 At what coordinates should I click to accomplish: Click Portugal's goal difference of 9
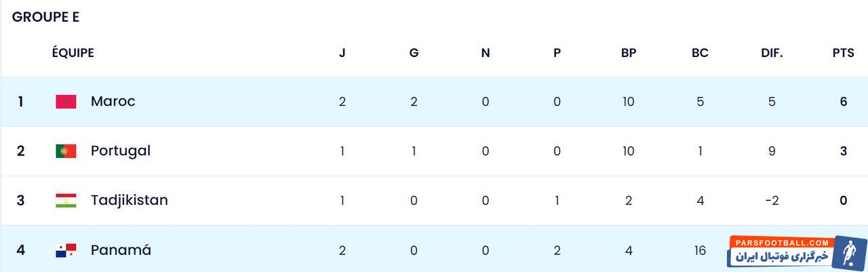pos(772,151)
